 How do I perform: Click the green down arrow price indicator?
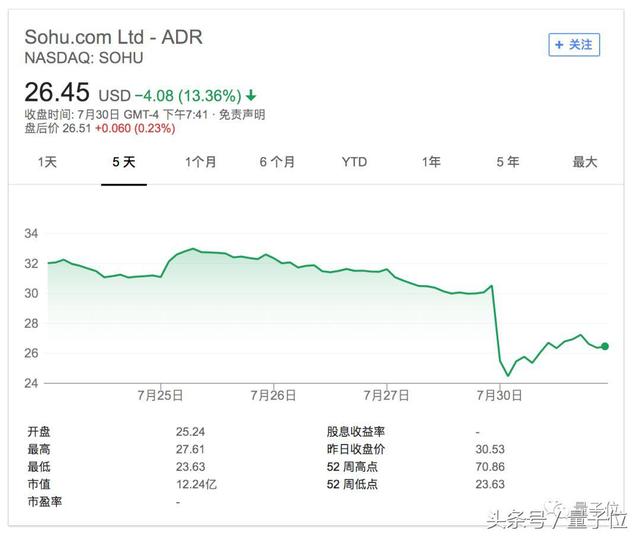[x=250, y=96]
